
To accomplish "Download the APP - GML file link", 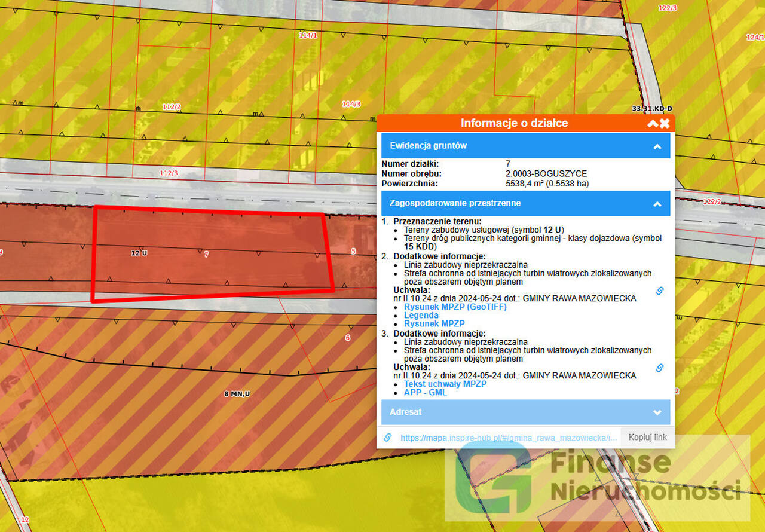I will pos(425,392).
